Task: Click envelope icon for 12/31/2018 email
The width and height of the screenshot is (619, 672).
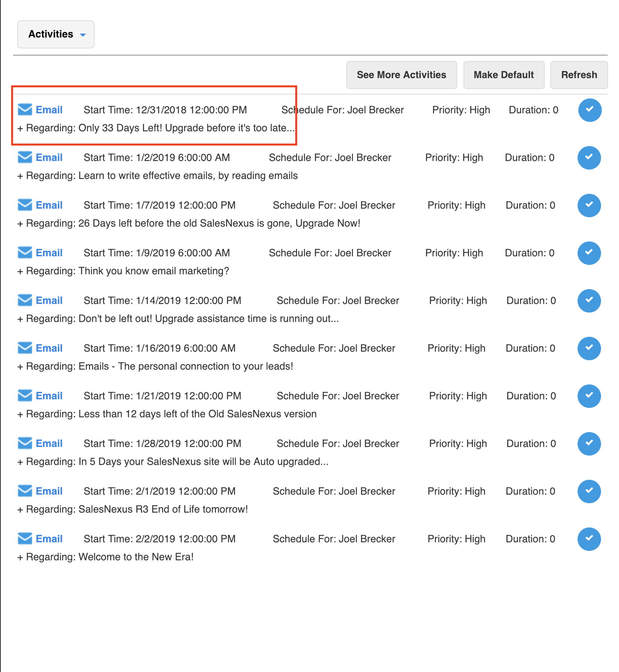Action: [25, 110]
